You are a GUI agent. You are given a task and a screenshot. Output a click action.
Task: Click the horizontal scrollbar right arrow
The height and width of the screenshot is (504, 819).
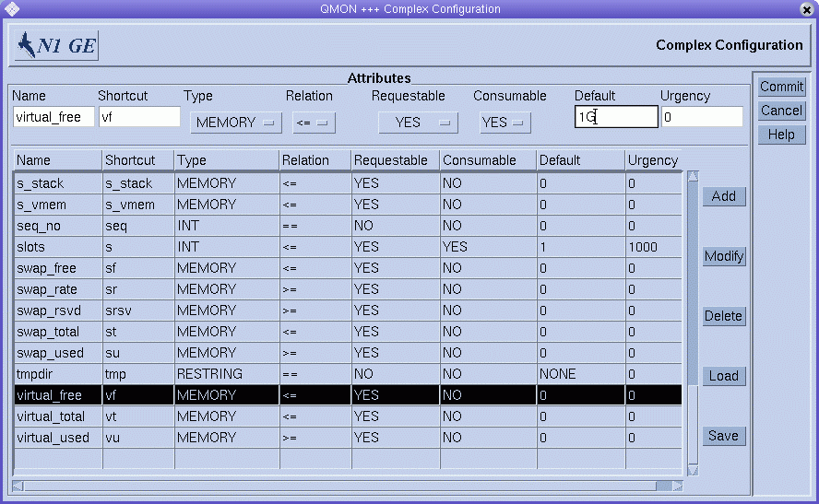(x=678, y=486)
